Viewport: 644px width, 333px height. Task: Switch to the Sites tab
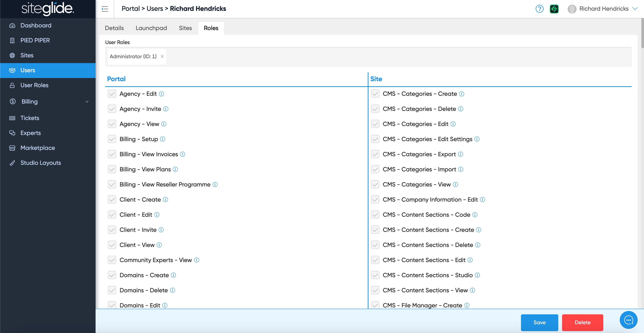coord(185,28)
